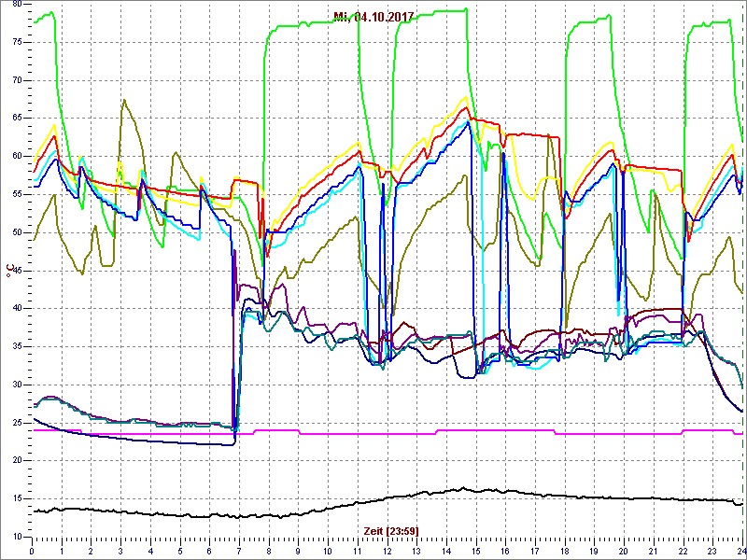Click the 40 temperature axis value
The image size is (747, 560).
click(17, 309)
